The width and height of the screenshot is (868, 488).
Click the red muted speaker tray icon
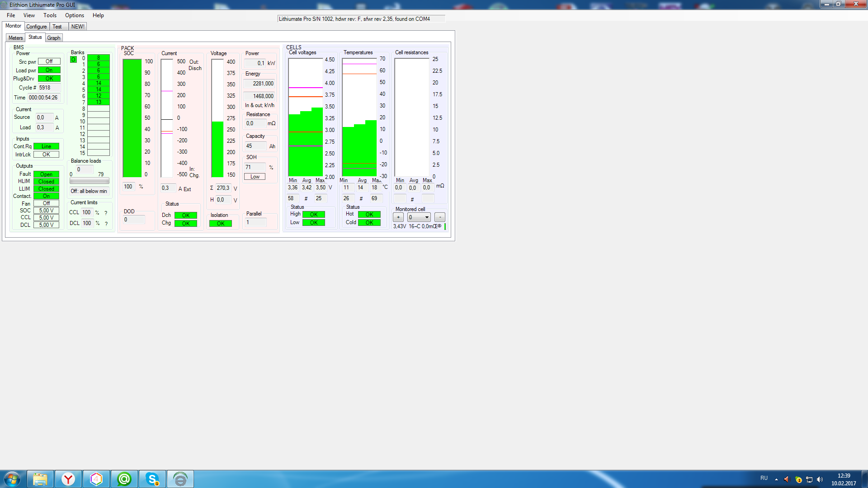click(787, 479)
